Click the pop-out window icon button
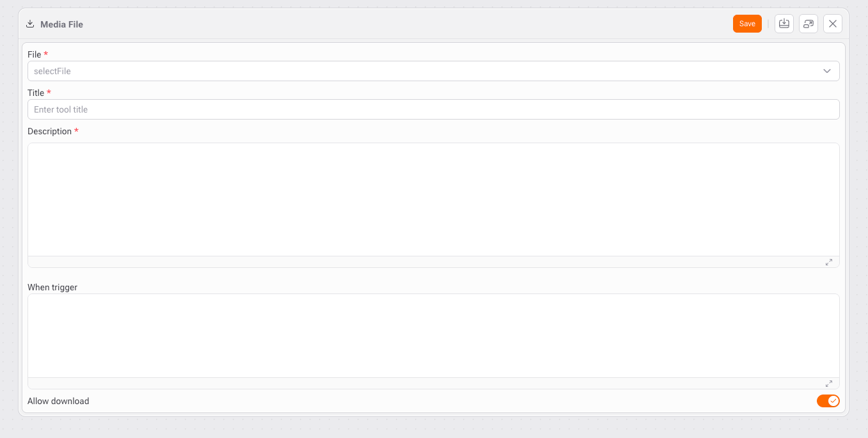This screenshot has height=438, width=868. [809, 24]
